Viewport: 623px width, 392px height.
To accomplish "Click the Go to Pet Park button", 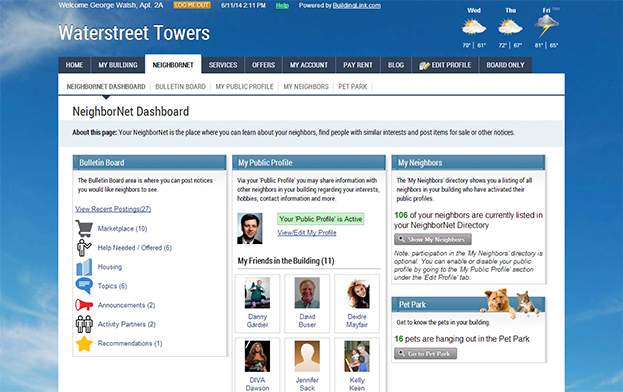I will [x=425, y=353].
